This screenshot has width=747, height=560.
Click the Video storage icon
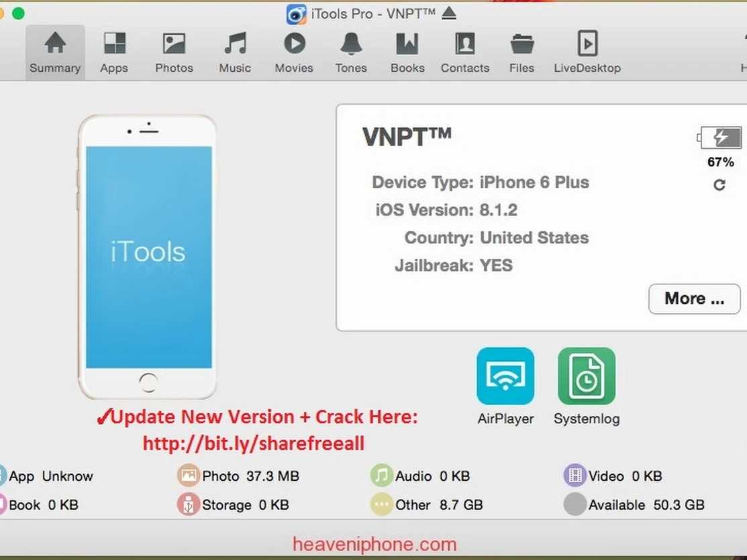(x=575, y=475)
